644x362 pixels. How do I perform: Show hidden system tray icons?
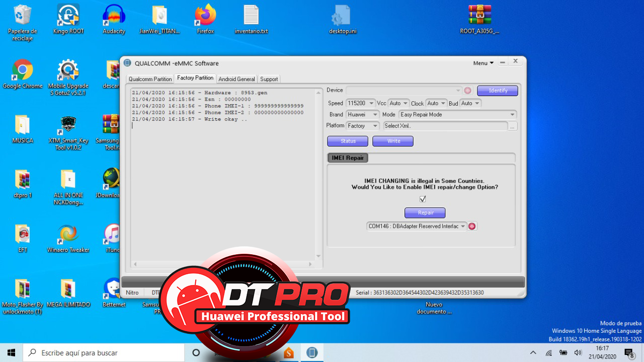[x=533, y=353]
